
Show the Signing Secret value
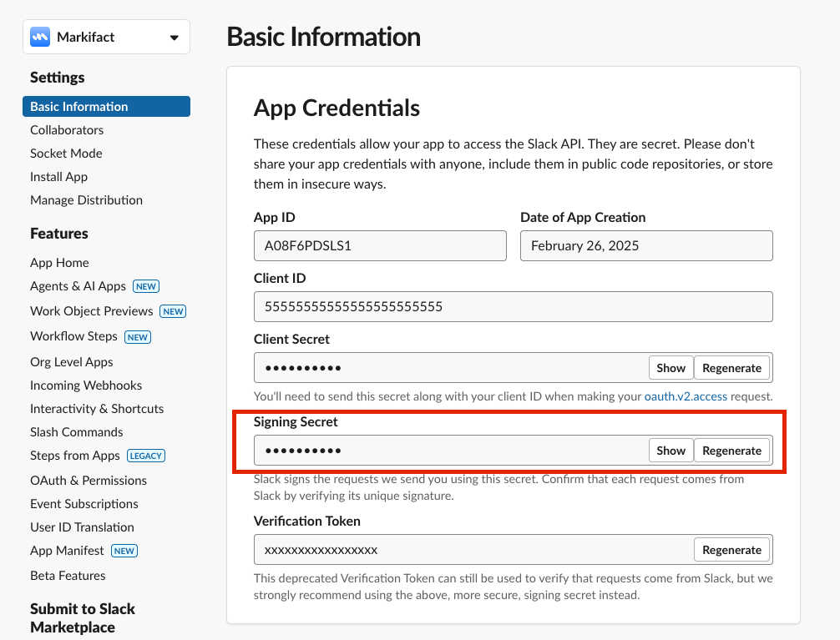[x=670, y=451]
